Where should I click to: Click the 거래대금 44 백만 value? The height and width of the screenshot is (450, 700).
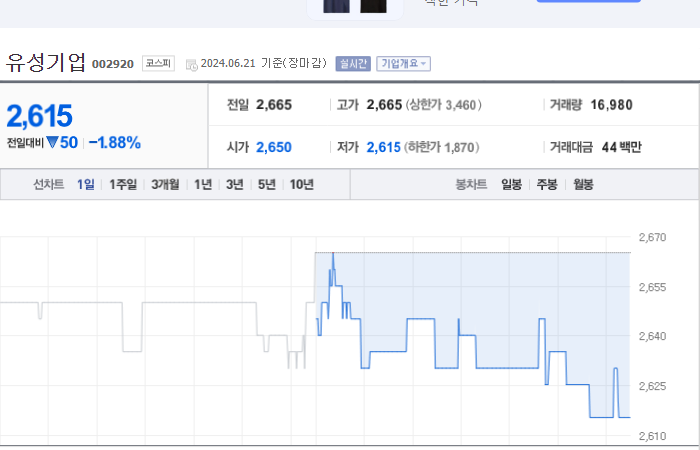click(x=621, y=147)
